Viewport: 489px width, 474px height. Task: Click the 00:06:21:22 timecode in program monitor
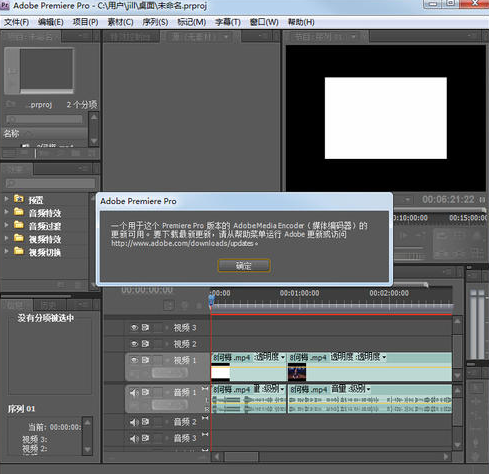448,200
